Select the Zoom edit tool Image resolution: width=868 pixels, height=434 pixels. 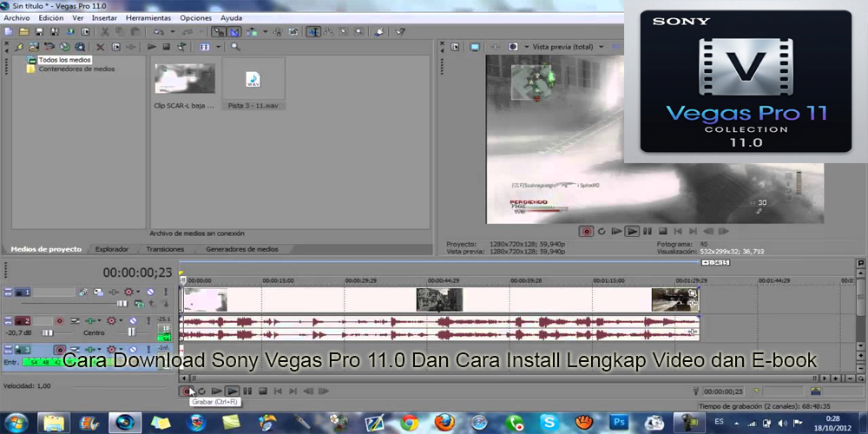(359, 31)
